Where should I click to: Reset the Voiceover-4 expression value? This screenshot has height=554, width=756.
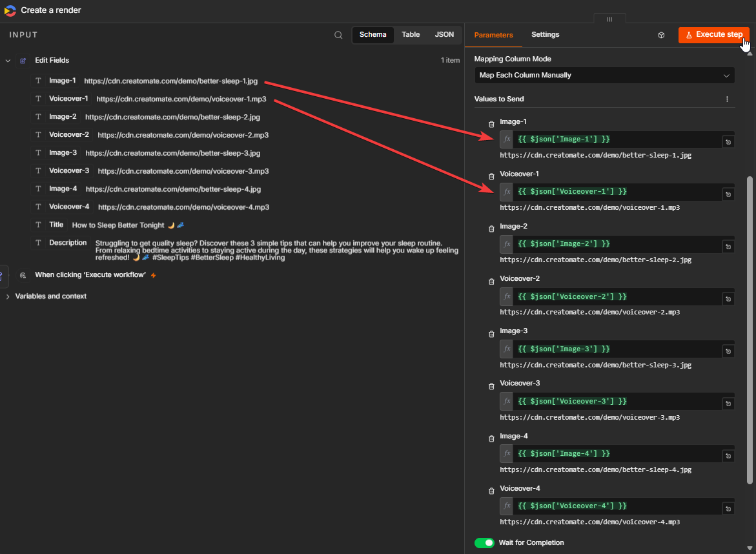[x=728, y=509]
